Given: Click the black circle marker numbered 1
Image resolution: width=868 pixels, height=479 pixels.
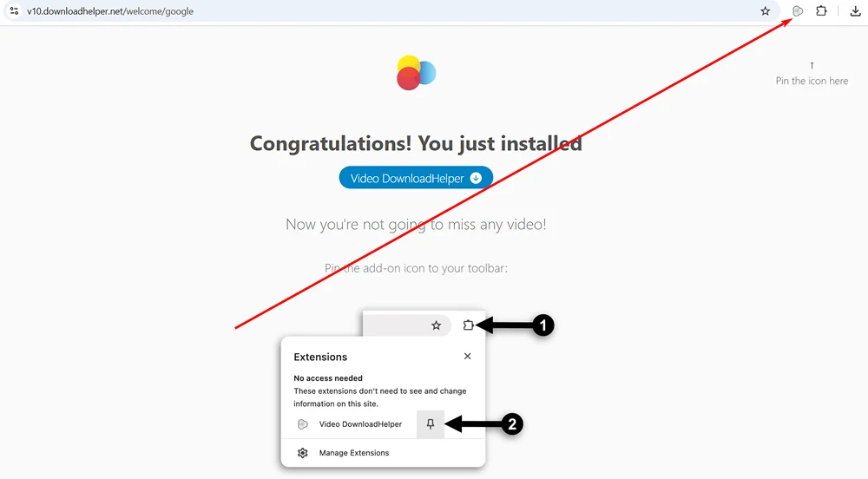Looking at the screenshot, I should click(542, 325).
